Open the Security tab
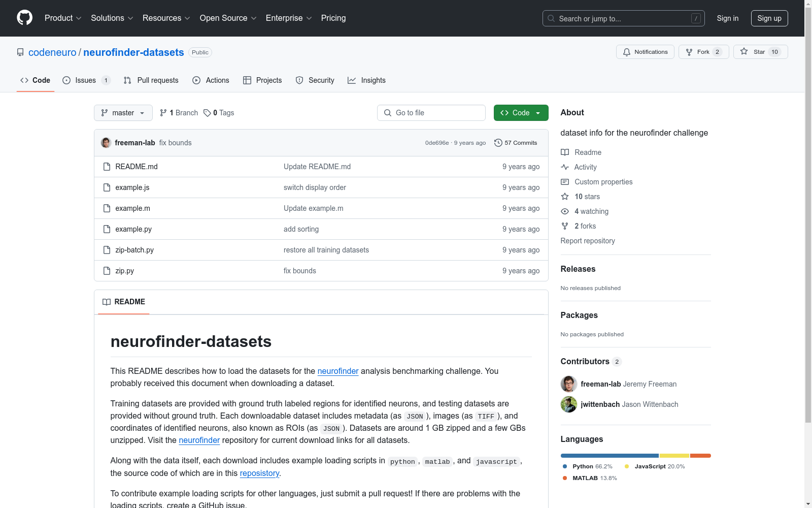 pos(315,80)
